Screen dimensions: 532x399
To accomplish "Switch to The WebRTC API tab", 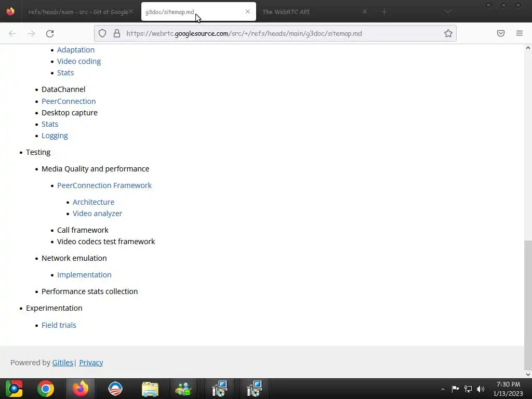I will pyautogui.click(x=314, y=12).
